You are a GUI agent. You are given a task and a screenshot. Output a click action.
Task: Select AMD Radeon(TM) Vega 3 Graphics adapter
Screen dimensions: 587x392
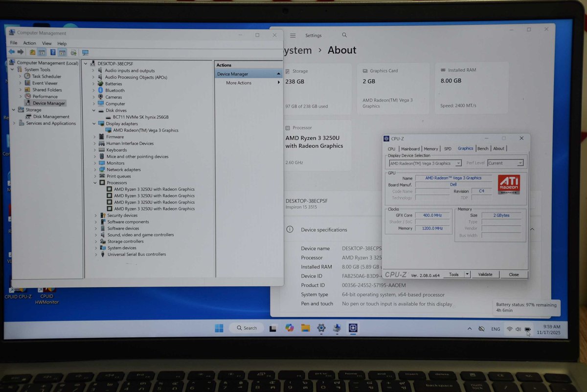pyautogui.click(x=146, y=131)
